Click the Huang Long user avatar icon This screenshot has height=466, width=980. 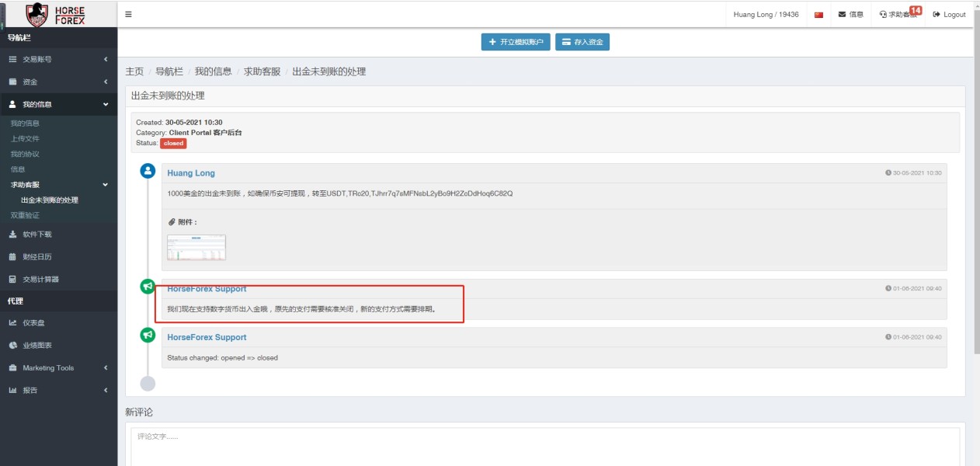point(148,171)
